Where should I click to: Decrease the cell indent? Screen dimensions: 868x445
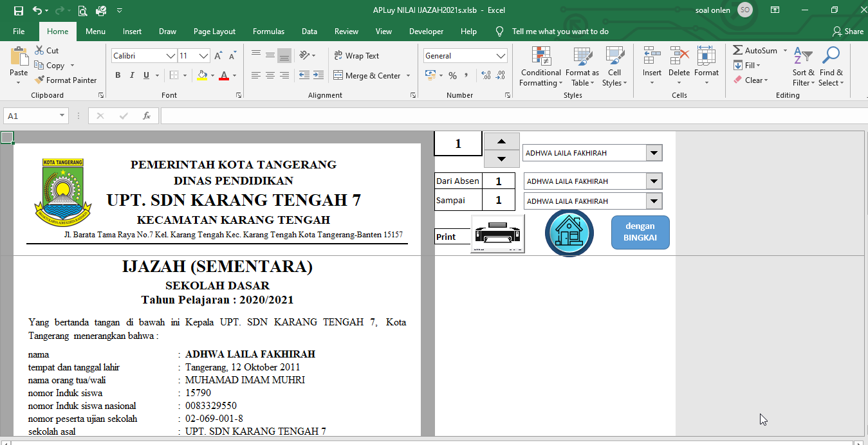click(304, 75)
